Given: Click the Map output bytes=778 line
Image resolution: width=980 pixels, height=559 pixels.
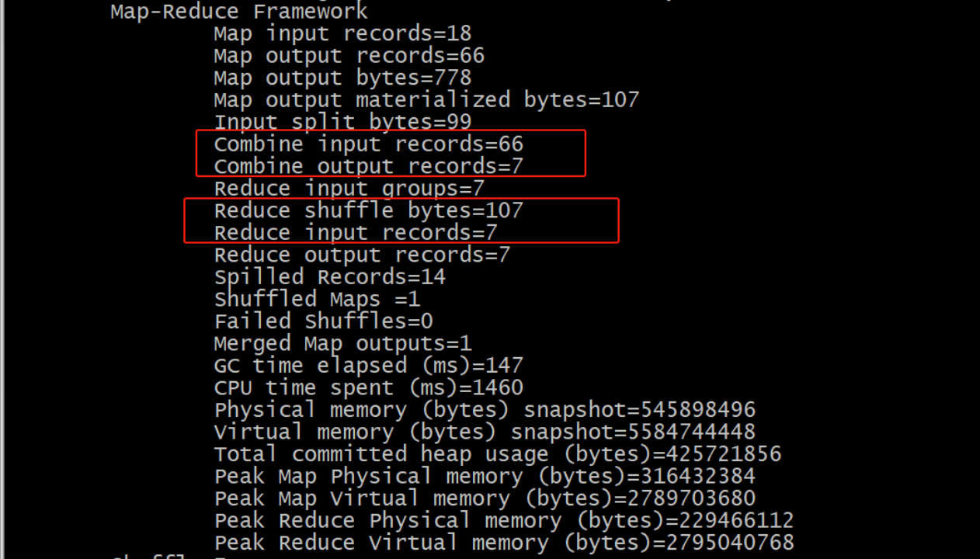Looking at the screenshot, I should click(342, 78).
